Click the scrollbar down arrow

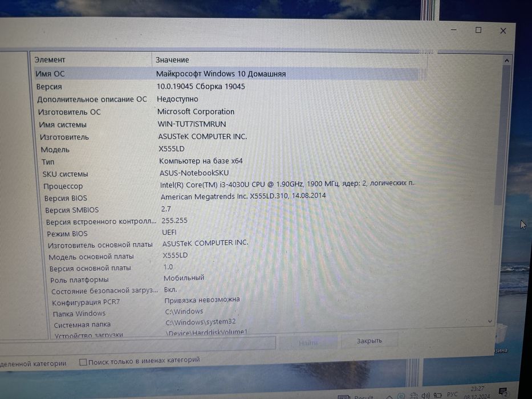(x=490, y=321)
